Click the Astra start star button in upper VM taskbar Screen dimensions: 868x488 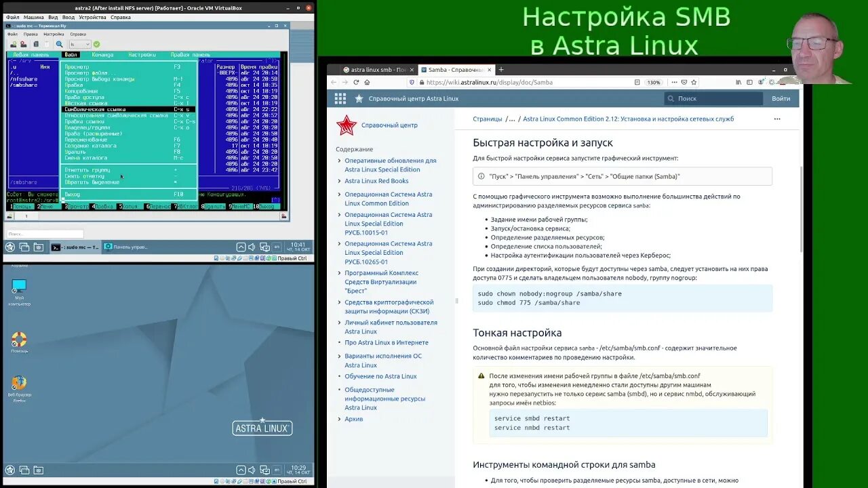[x=10, y=247]
